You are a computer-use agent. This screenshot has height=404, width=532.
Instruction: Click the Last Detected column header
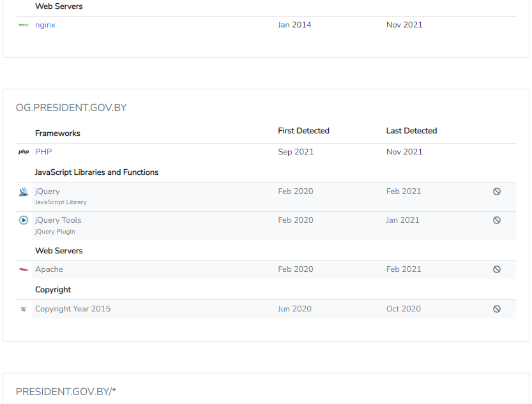coord(411,131)
